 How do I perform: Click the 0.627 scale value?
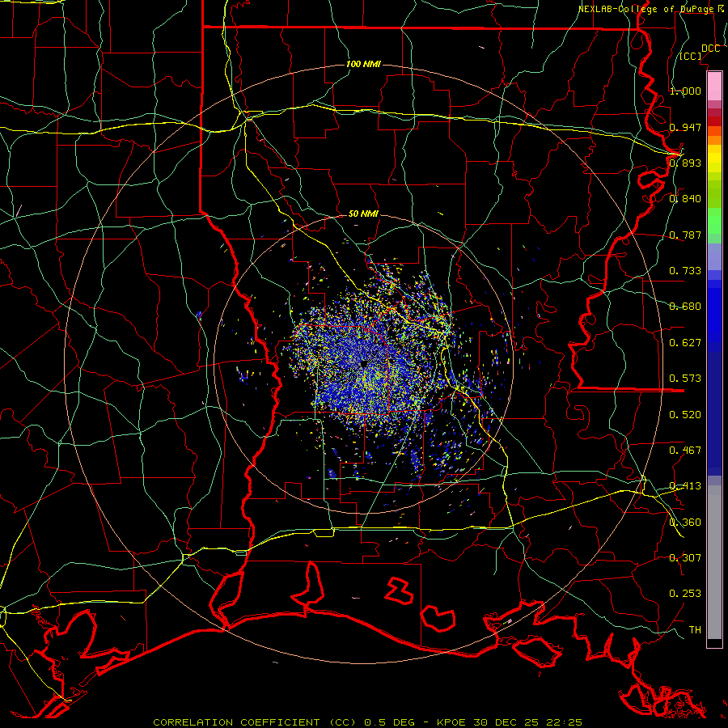pyautogui.click(x=685, y=343)
